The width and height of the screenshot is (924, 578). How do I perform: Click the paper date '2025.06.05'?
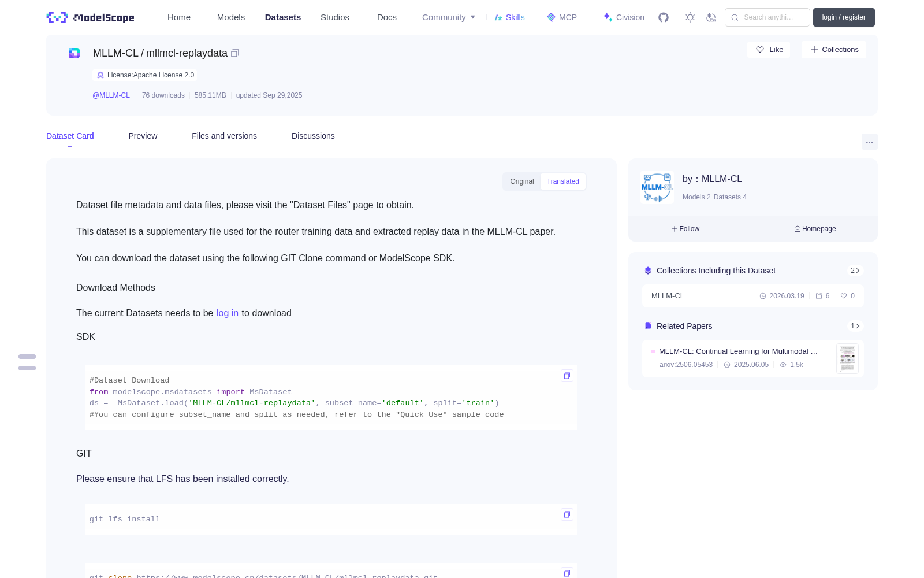[751, 365]
